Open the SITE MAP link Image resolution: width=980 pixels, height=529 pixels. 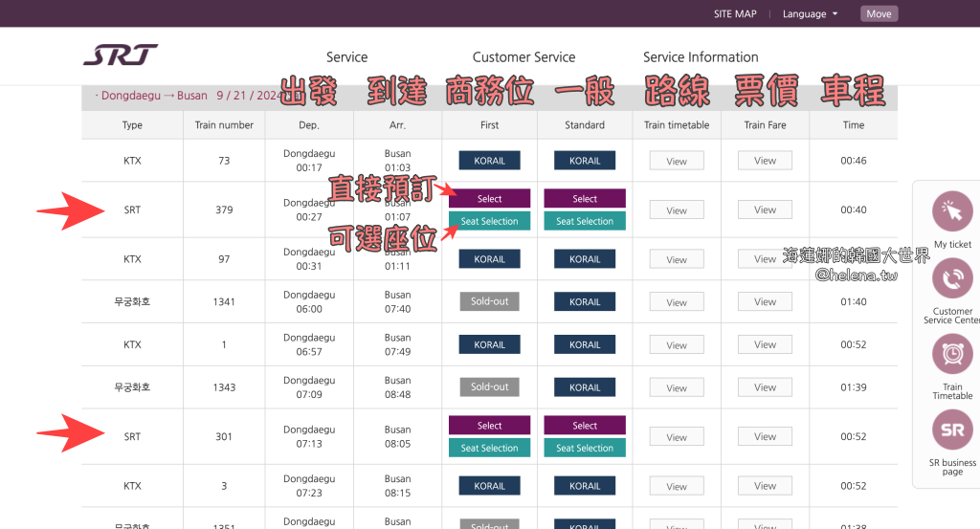(735, 13)
